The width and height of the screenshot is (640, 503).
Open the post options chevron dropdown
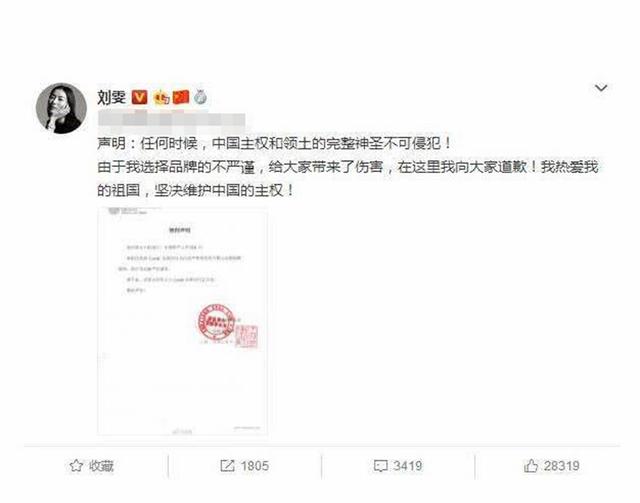point(601,88)
